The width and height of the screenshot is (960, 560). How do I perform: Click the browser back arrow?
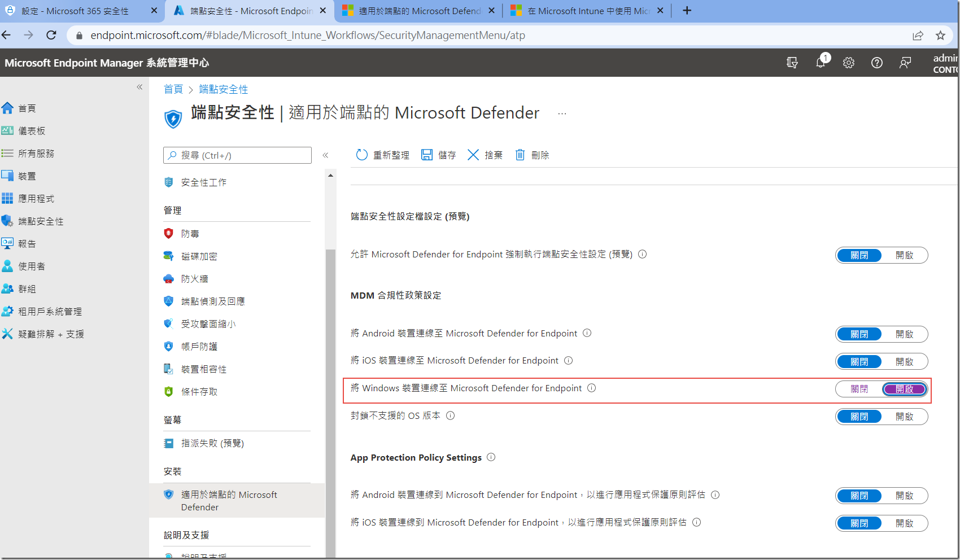pyautogui.click(x=7, y=35)
